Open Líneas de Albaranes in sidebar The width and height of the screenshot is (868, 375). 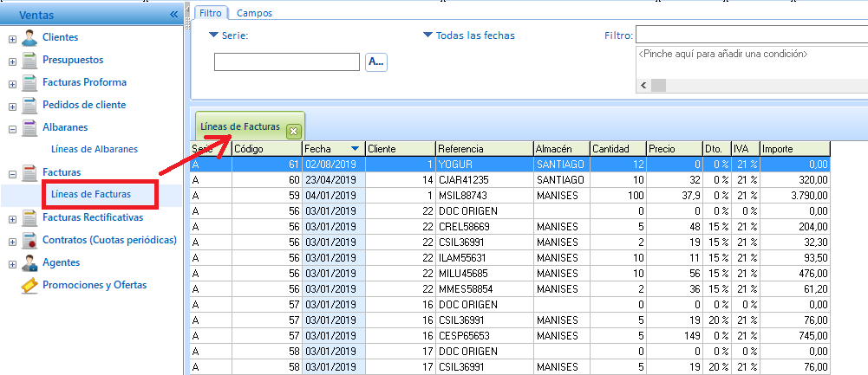(94, 149)
